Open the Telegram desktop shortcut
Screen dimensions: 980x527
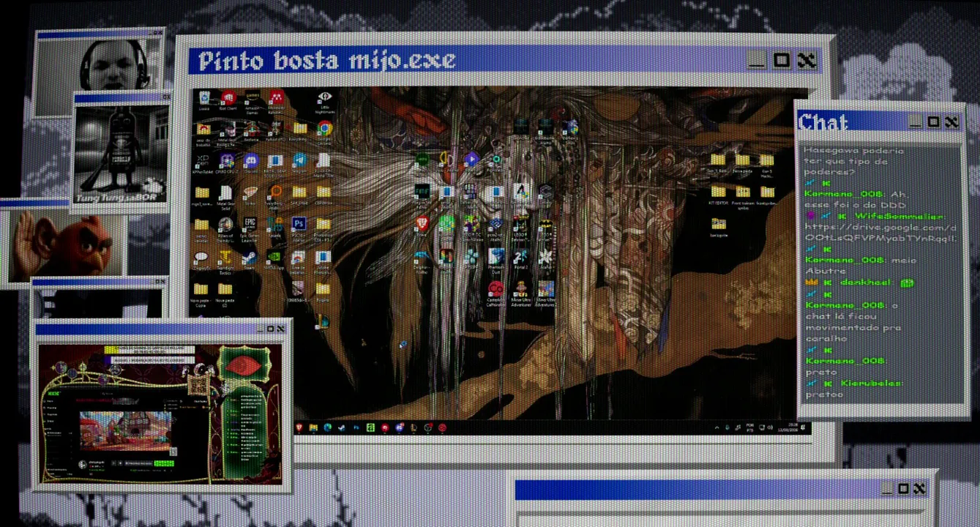[x=299, y=163]
